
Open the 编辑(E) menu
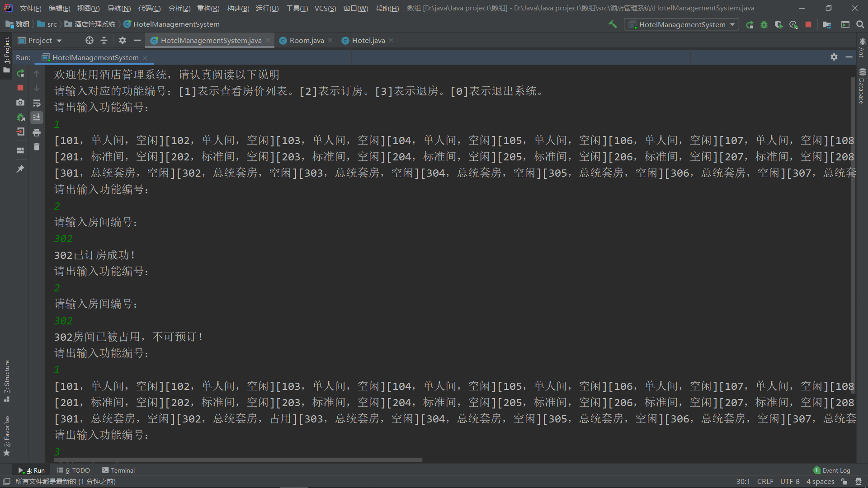(59, 8)
